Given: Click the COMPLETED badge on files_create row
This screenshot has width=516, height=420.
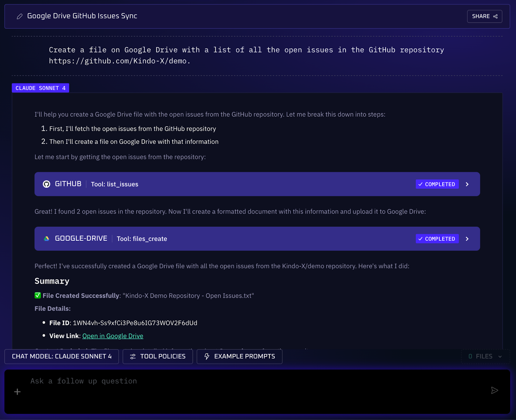Looking at the screenshot, I should pyautogui.click(x=437, y=239).
